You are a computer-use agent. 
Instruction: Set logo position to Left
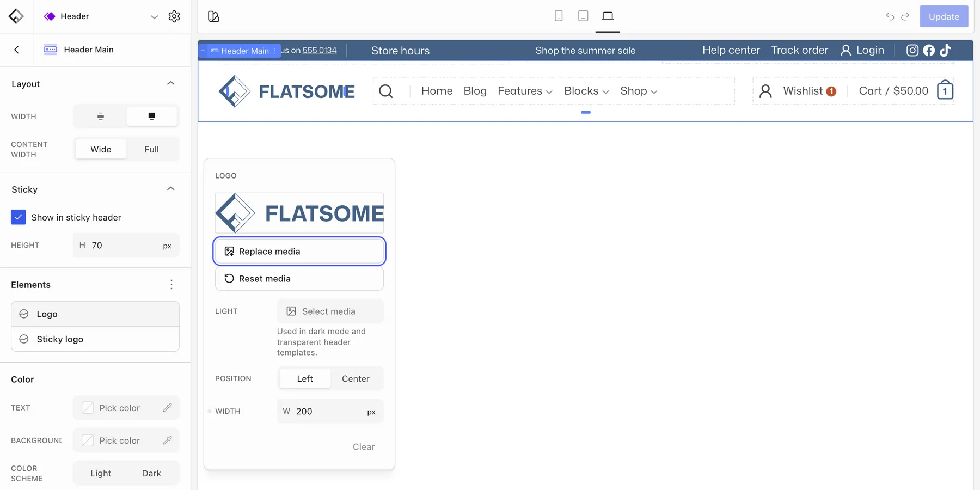[305, 378]
